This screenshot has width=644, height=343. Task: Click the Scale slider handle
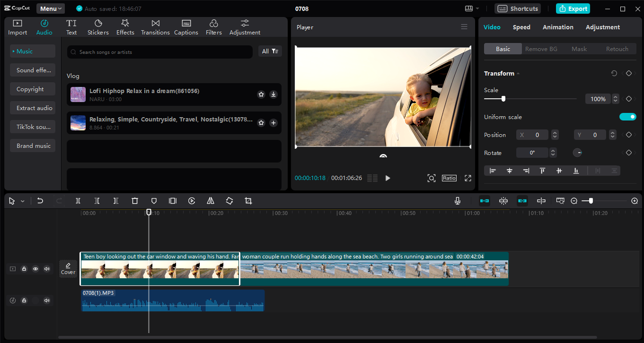[503, 99]
